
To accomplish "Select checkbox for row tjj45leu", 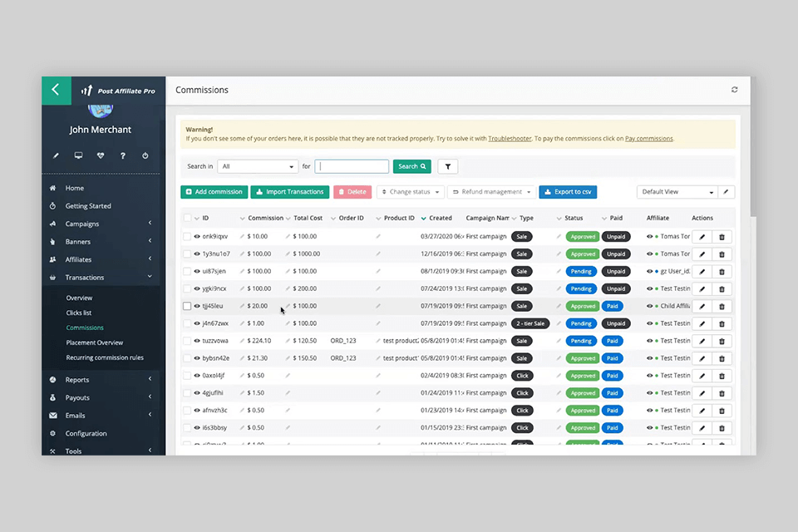I will click(187, 306).
